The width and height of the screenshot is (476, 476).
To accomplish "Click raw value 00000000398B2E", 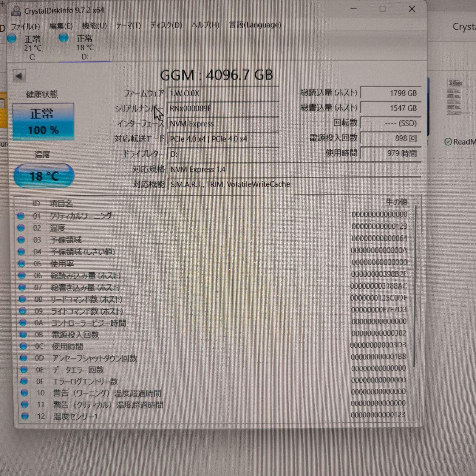I will [379, 274].
